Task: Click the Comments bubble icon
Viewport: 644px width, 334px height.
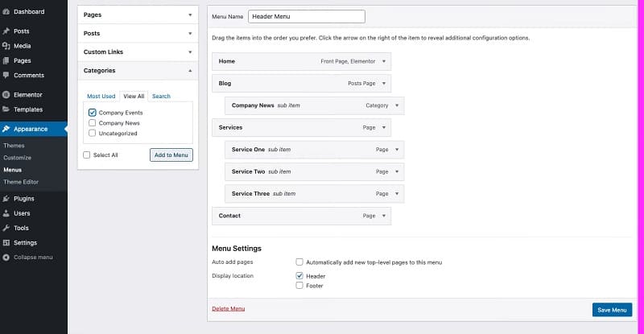Action: pyautogui.click(x=6, y=75)
